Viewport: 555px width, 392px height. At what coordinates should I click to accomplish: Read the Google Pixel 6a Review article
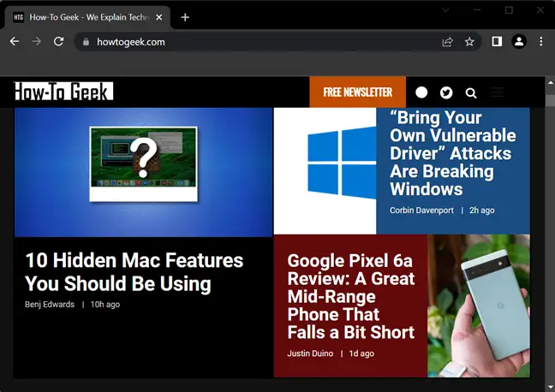tap(351, 296)
